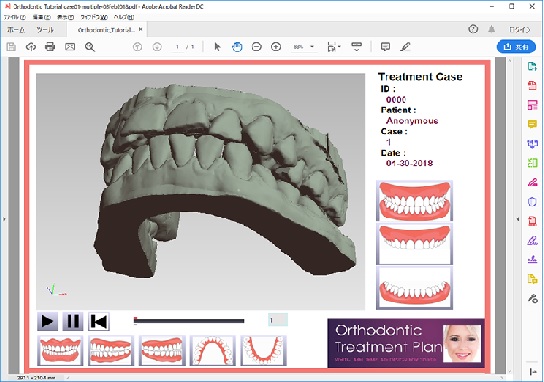The width and height of the screenshot is (544, 382).
Task: Select the upper arch occlusal view thumbnail
Action: pos(212,351)
